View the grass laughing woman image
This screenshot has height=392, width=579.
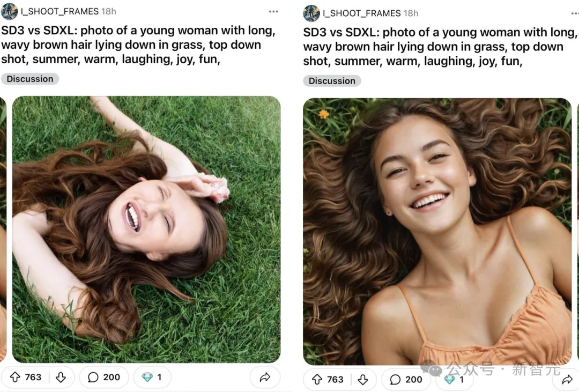[146, 230]
